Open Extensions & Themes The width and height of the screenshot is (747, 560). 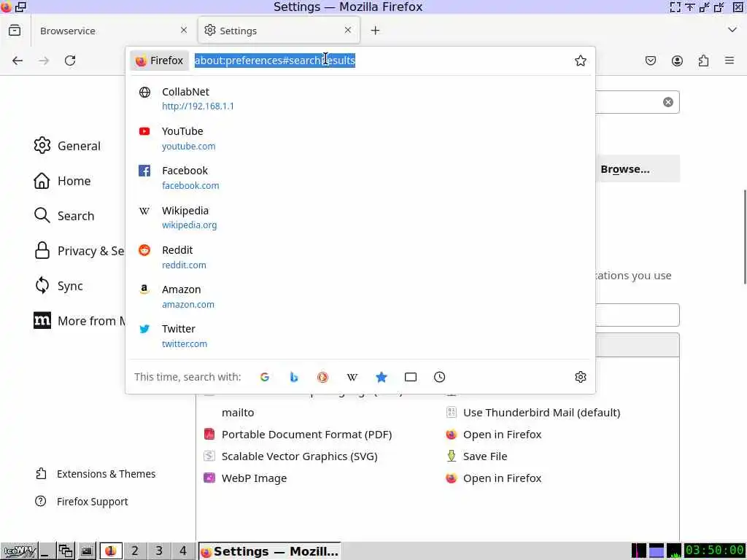(x=96, y=474)
